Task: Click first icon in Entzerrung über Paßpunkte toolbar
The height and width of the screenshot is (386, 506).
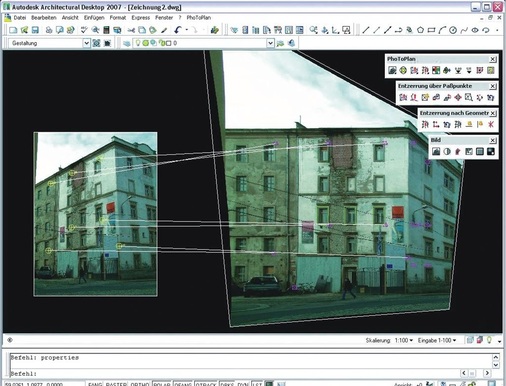Action: 403,97
